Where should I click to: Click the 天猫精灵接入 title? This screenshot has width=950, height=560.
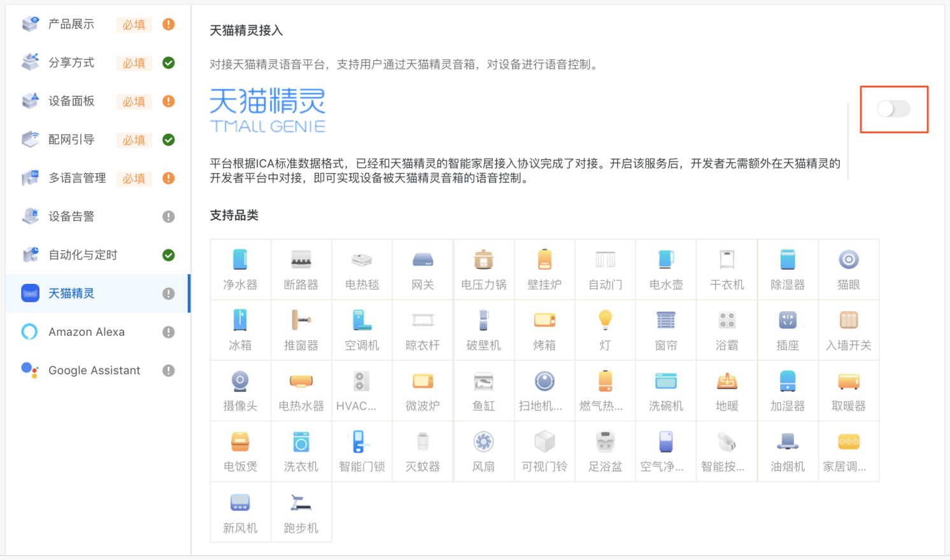click(x=246, y=31)
